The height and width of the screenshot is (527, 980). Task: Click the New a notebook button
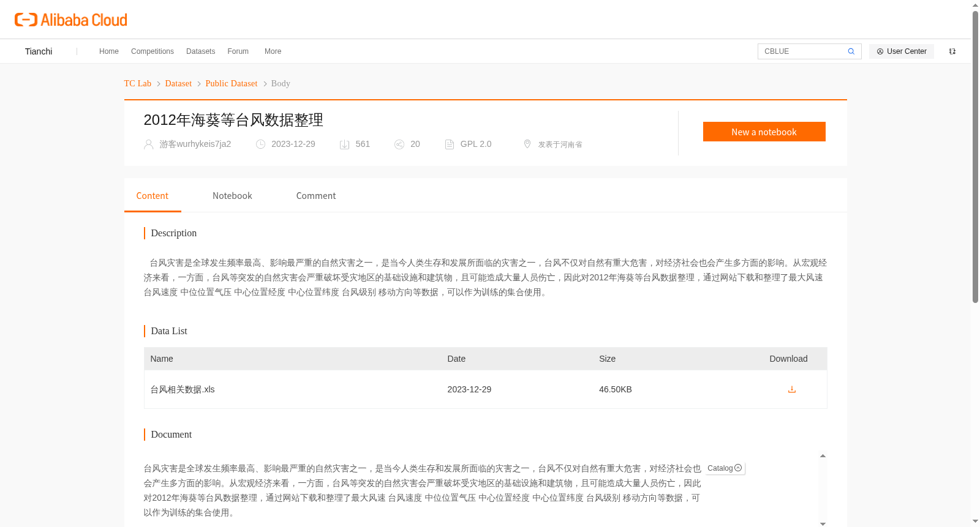764,132
